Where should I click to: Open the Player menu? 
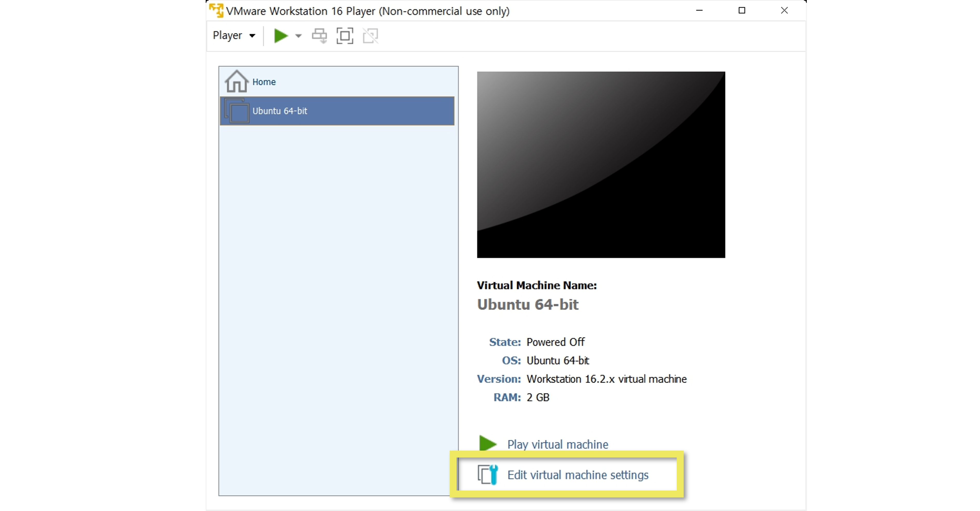(228, 35)
